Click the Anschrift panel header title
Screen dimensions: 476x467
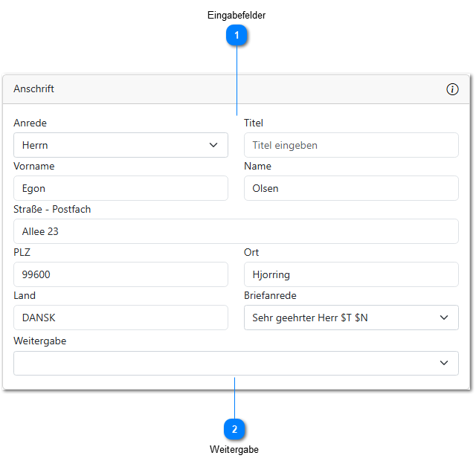pyautogui.click(x=33, y=89)
